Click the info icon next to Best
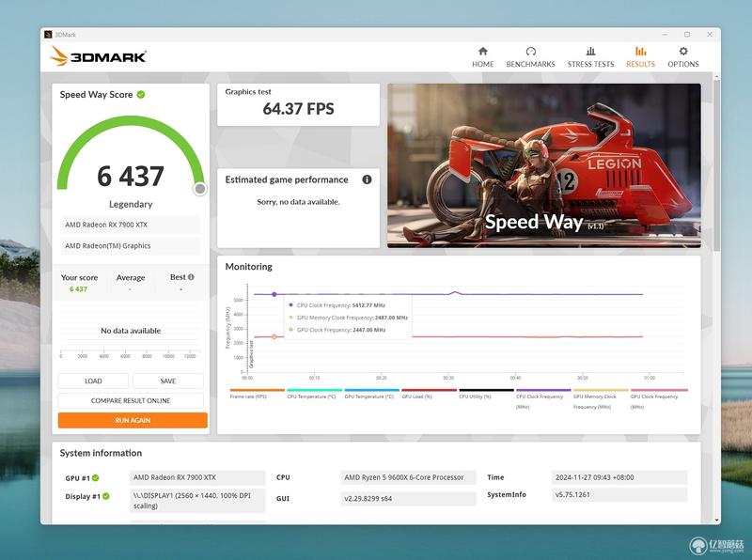 (191, 277)
